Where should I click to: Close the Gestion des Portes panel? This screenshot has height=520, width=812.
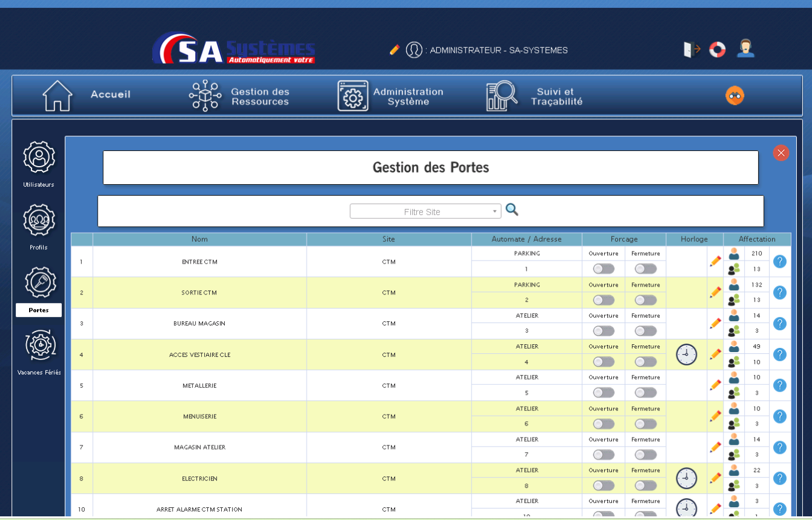click(780, 153)
